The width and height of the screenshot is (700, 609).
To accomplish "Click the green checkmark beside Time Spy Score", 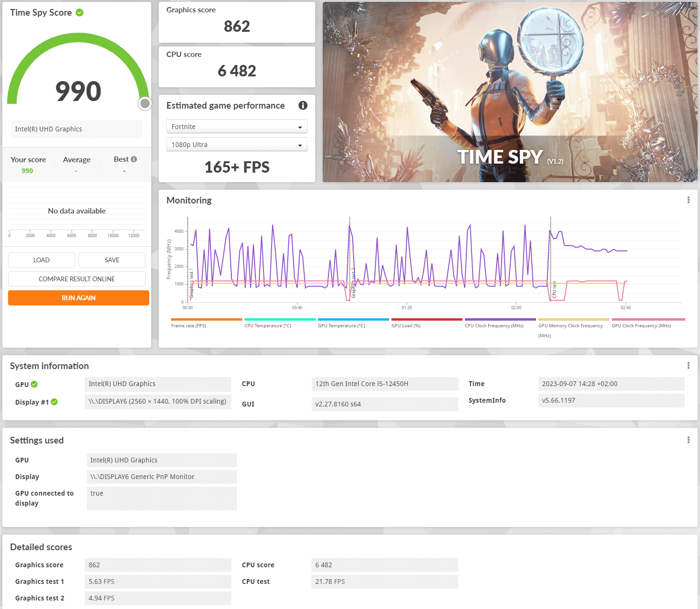I will (x=80, y=13).
